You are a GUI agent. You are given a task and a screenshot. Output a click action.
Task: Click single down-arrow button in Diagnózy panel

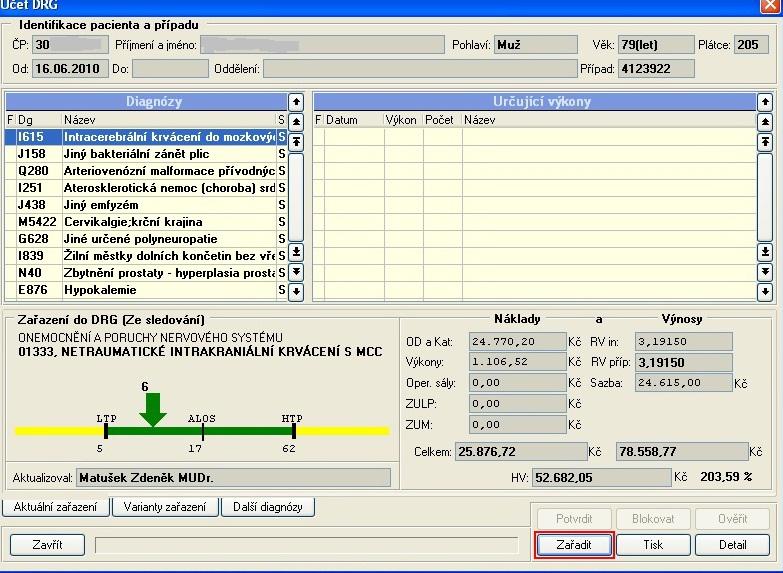pos(296,291)
